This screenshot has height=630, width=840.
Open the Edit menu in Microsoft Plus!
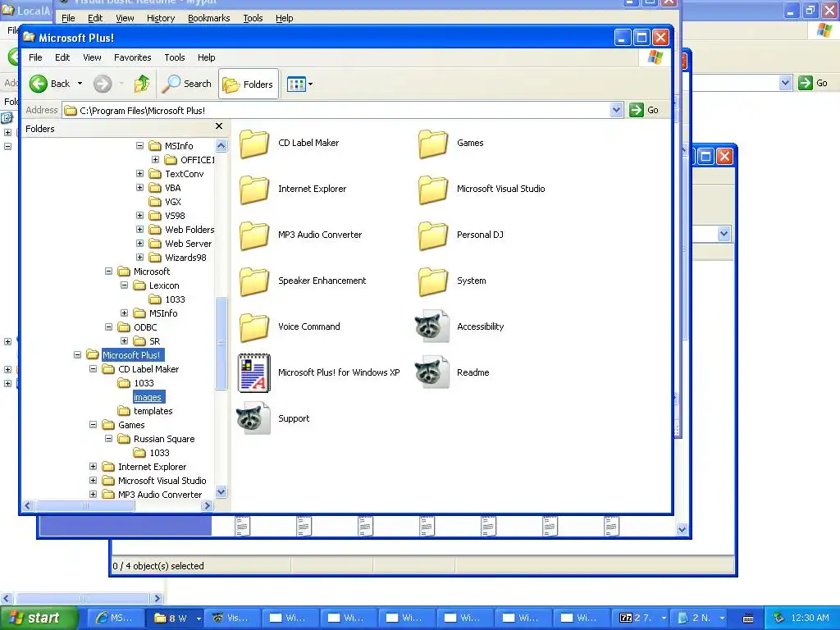coord(62,57)
